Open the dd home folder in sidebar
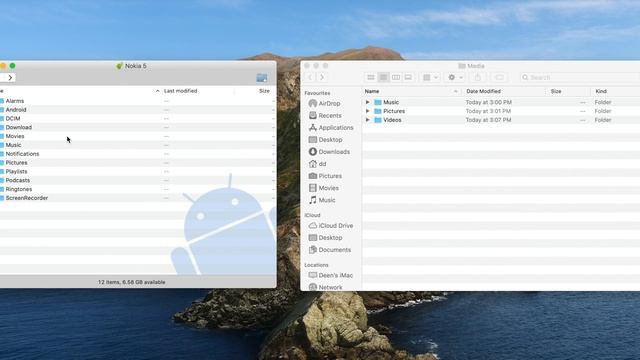The image size is (640, 360). (x=317, y=164)
